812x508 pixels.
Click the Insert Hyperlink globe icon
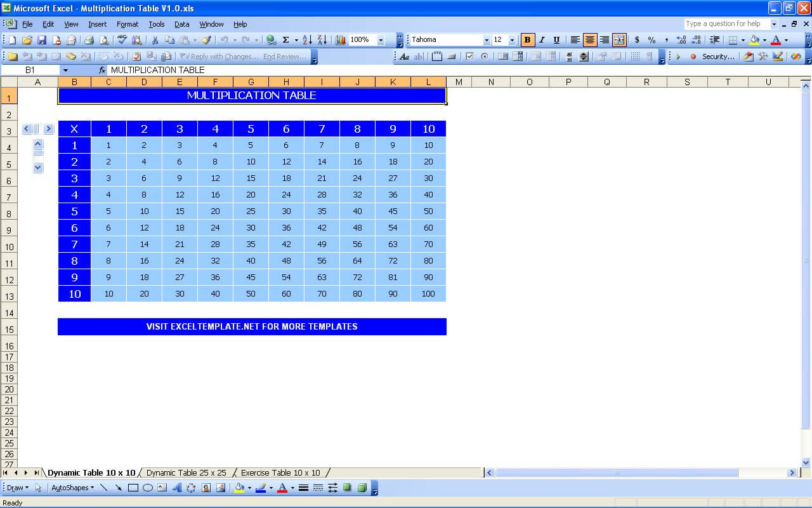pyautogui.click(x=271, y=40)
